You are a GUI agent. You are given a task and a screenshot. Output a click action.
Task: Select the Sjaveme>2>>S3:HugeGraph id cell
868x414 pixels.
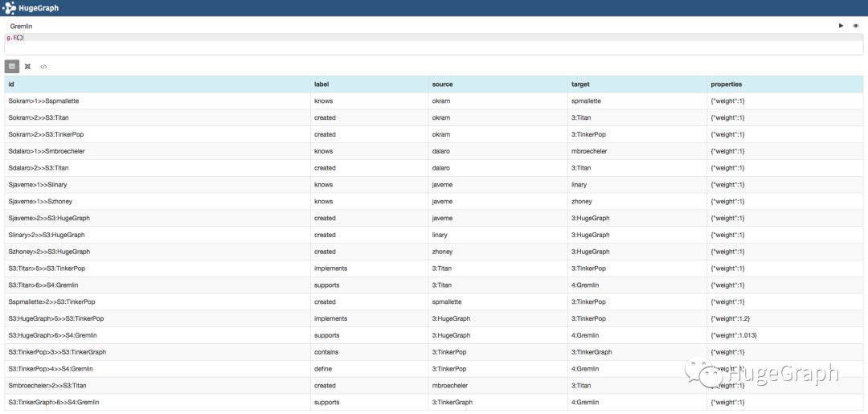click(158, 218)
